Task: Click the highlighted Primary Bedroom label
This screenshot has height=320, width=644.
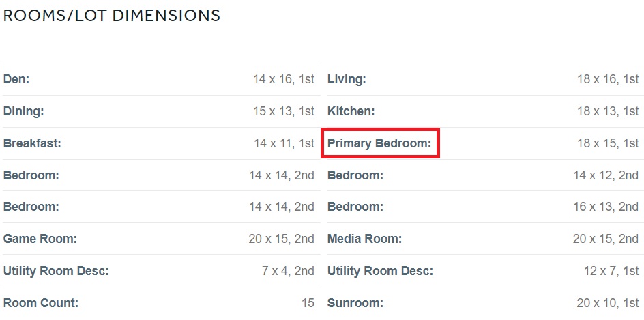Action: click(379, 143)
